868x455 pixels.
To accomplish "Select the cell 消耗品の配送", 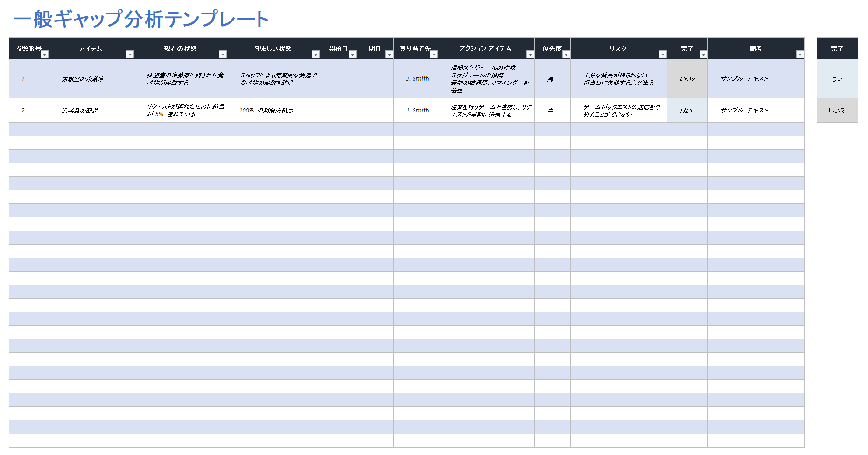I will [91, 111].
